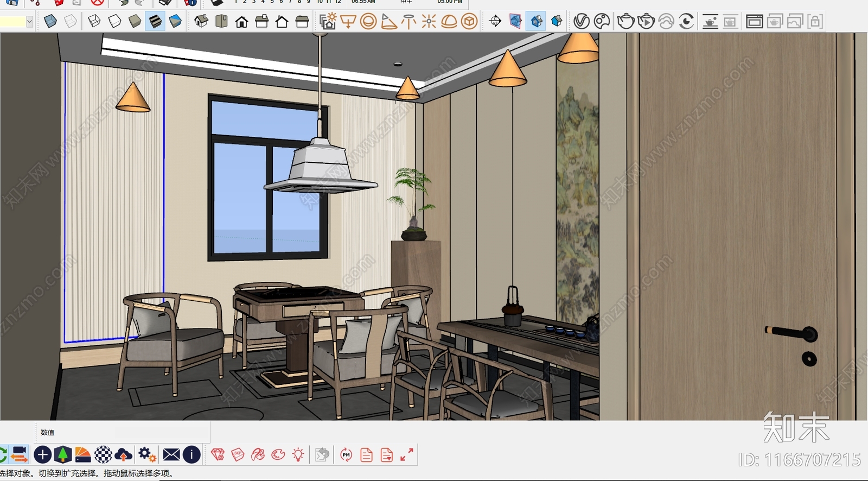868x481 pixels.
Task: Enable X-ray face style
Action: [x=50, y=21]
